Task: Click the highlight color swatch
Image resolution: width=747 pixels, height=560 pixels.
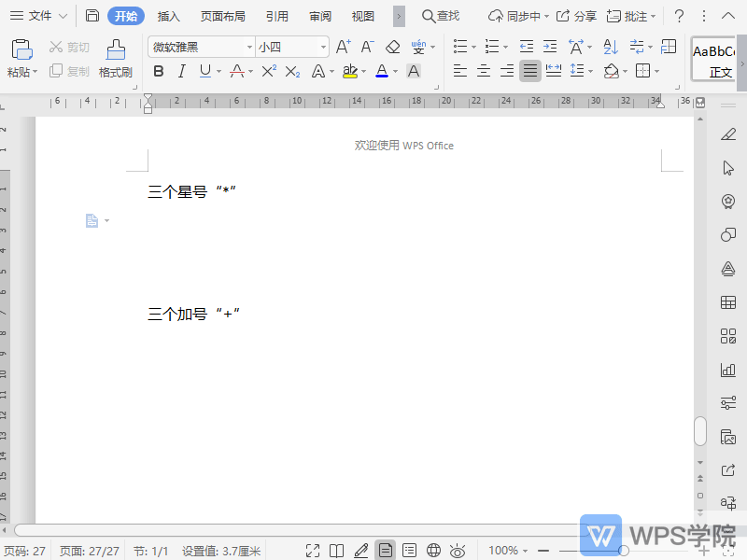Action: tap(350, 72)
